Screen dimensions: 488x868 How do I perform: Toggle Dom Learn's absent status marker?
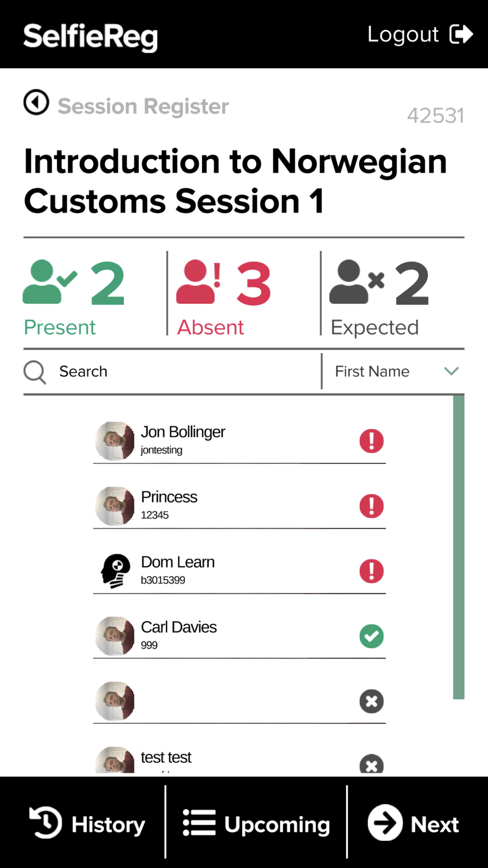click(371, 571)
